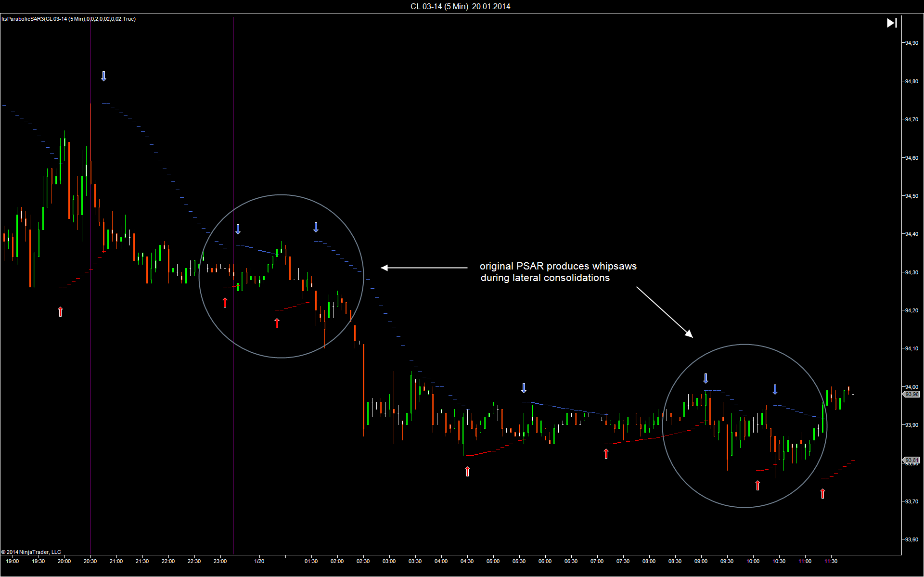Click the blue down arrow above the 10:30 candles
This screenshot has height=577, width=924.
775,389
